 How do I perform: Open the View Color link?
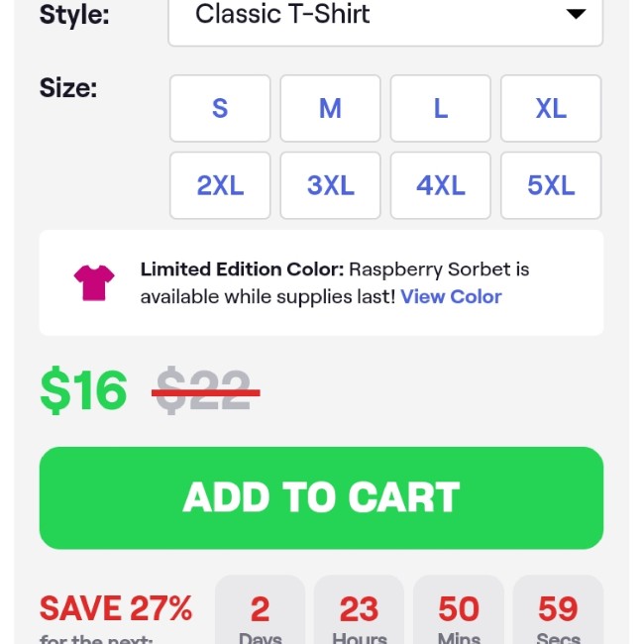point(451,296)
